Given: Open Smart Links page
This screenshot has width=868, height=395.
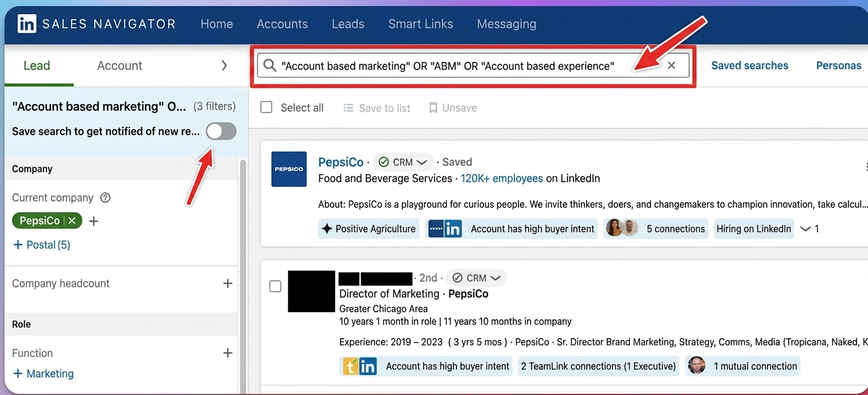Looking at the screenshot, I should click(420, 24).
